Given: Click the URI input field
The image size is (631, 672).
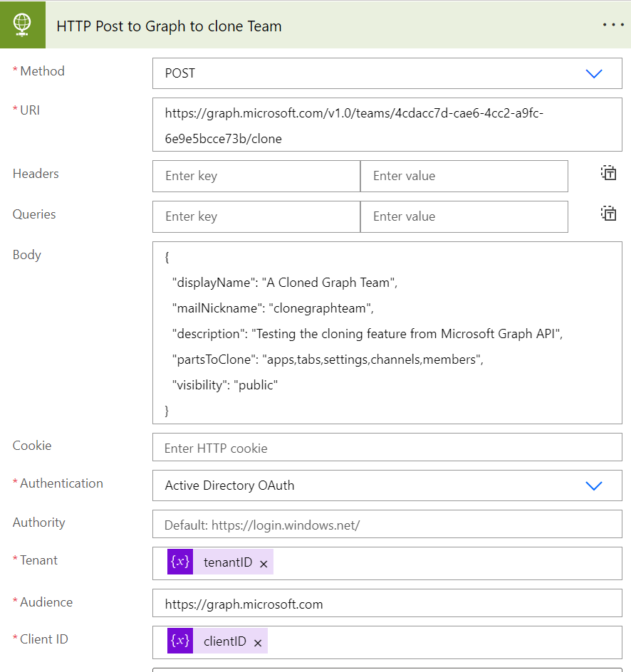Looking at the screenshot, I should tap(387, 125).
